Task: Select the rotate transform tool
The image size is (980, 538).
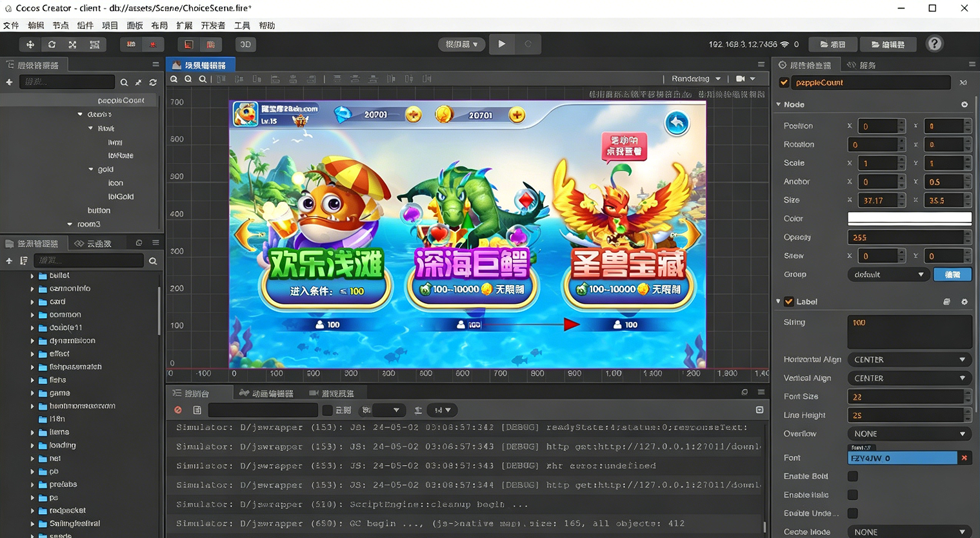Action: (x=52, y=45)
